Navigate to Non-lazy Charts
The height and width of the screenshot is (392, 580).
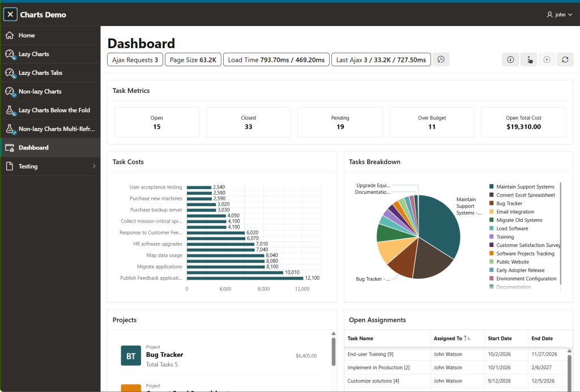[50, 91]
